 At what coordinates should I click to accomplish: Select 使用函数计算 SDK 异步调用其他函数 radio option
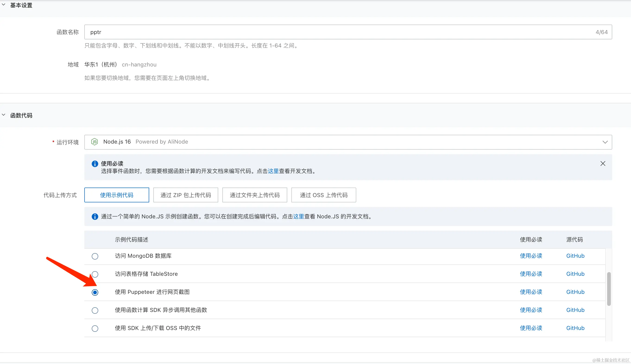point(95,310)
